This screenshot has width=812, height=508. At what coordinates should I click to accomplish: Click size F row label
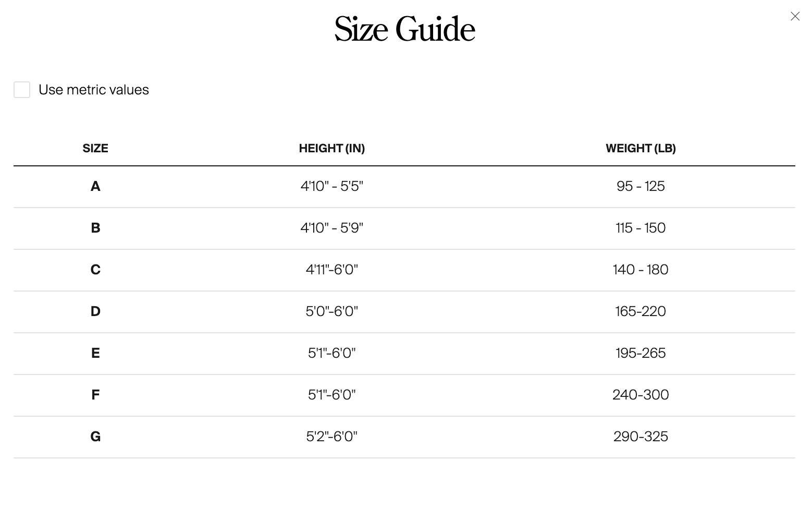tap(95, 395)
